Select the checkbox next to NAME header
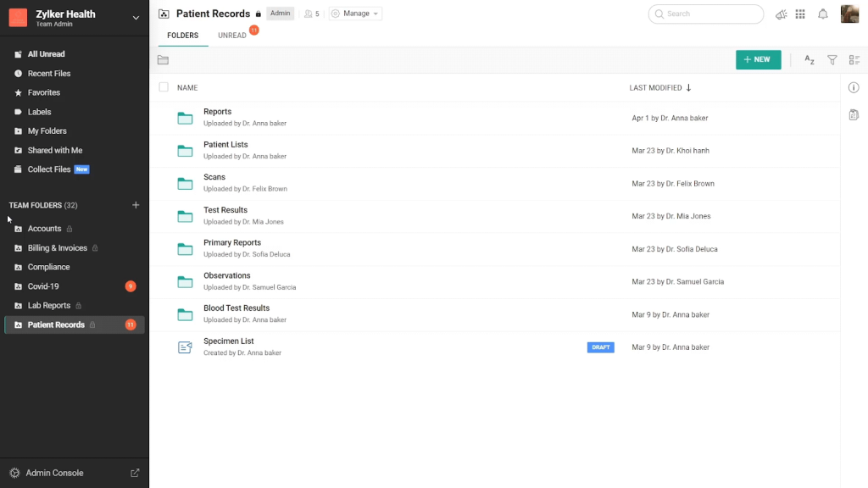Image resolution: width=868 pixels, height=488 pixels. [x=164, y=87]
